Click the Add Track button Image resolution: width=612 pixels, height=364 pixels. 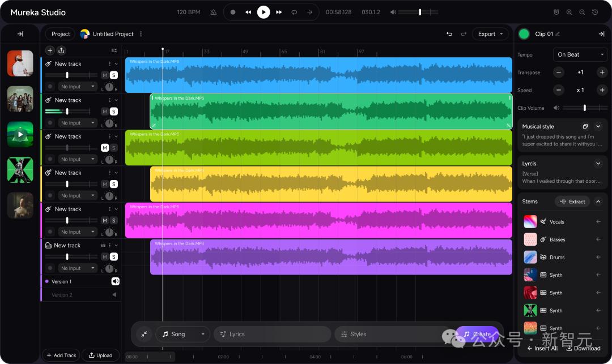(x=61, y=356)
